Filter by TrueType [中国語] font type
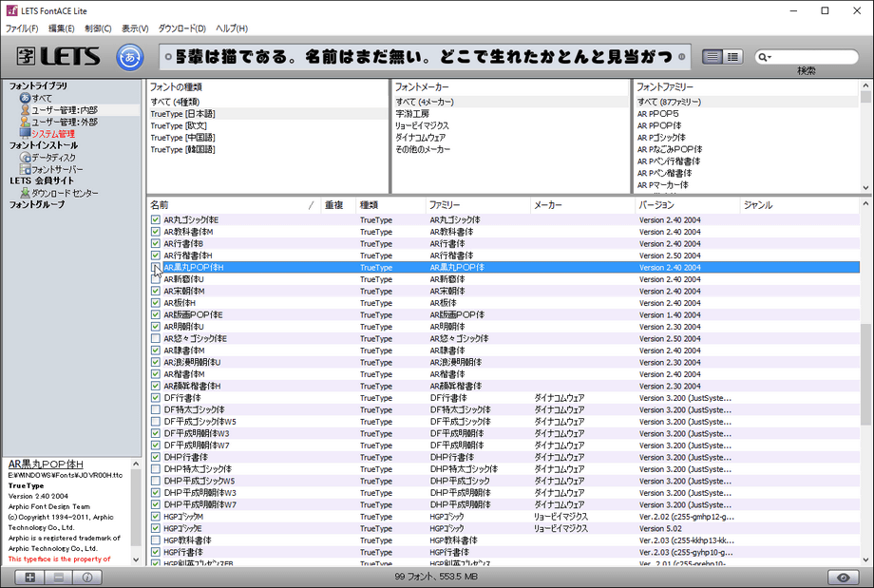The width and height of the screenshot is (874, 588). 268,137
